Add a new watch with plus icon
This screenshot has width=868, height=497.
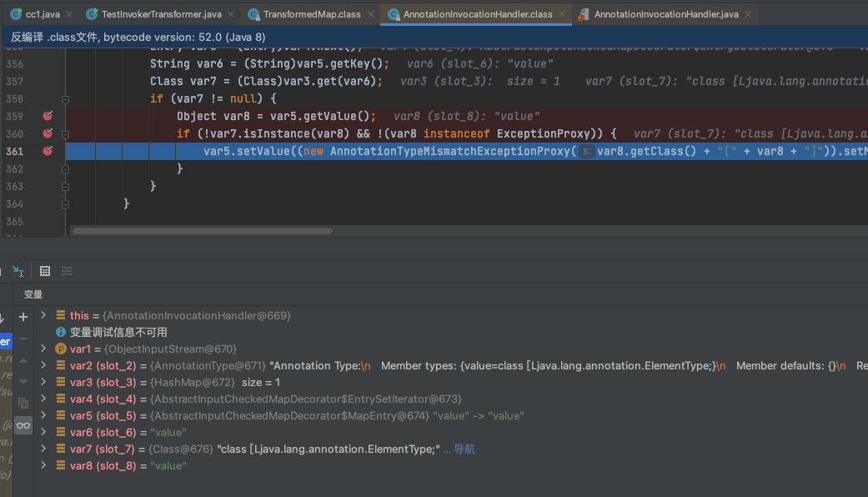pyautogui.click(x=23, y=317)
